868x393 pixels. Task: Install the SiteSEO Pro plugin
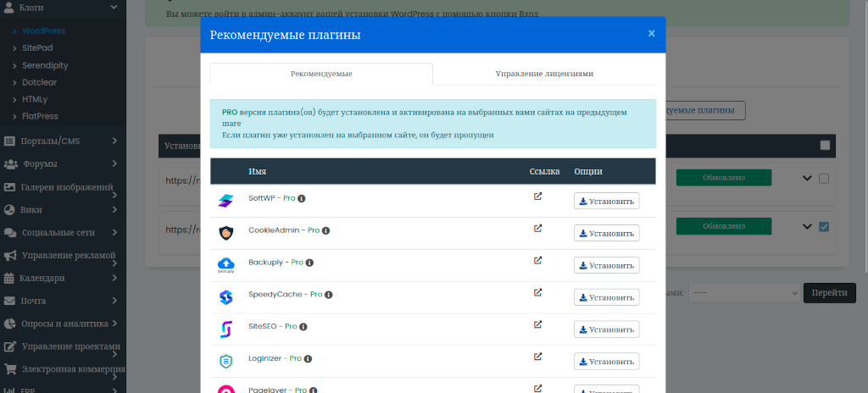[607, 329]
